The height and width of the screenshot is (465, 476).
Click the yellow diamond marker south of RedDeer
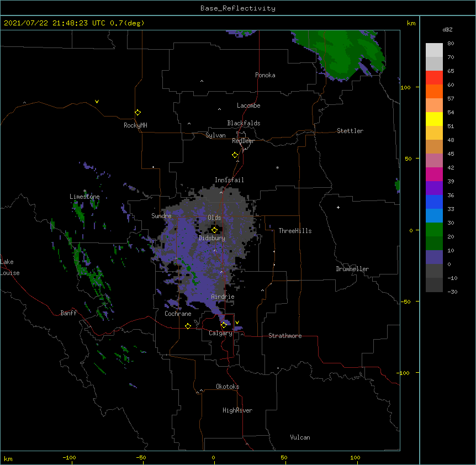coord(235,155)
